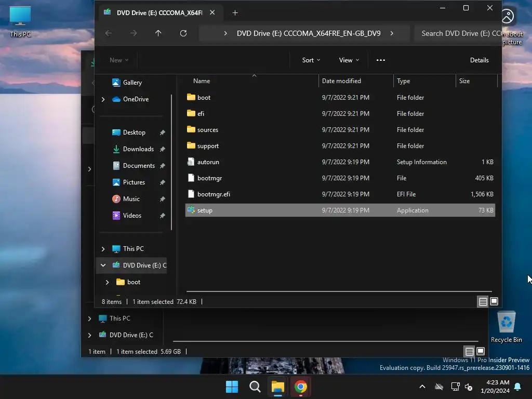Open OneDrive in the navigation pane
This screenshot has height=399, width=532.
pyautogui.click(x=136, y=99)
